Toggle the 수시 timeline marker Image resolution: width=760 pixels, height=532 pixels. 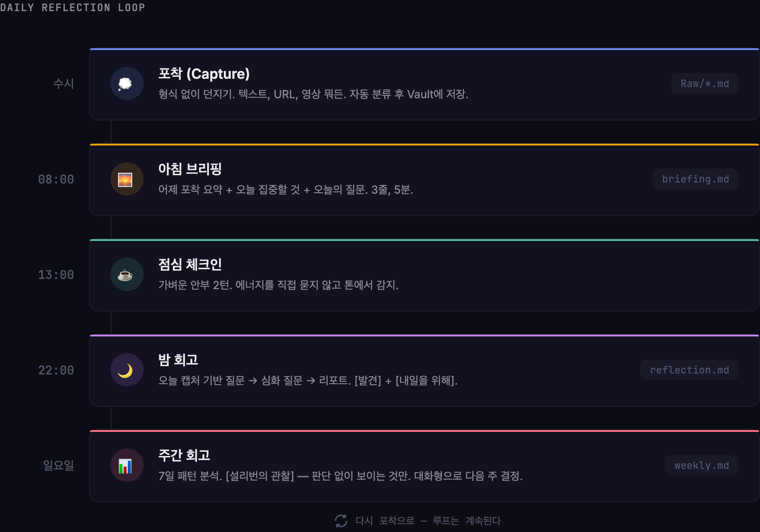63,84
